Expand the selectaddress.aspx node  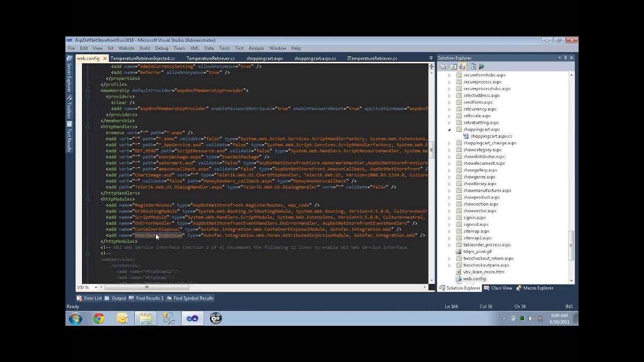click(x=449, y=96)
